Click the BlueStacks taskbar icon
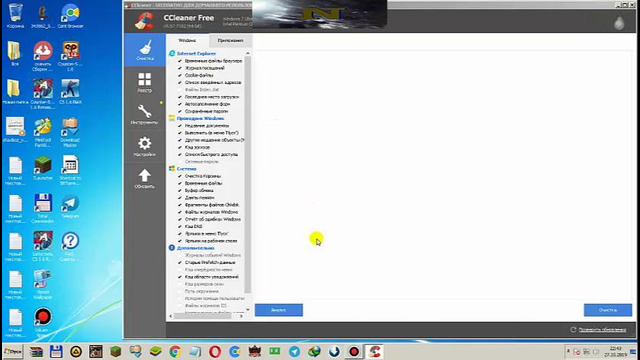The height and width of the screenshot is (360, 640). point(155,351)
